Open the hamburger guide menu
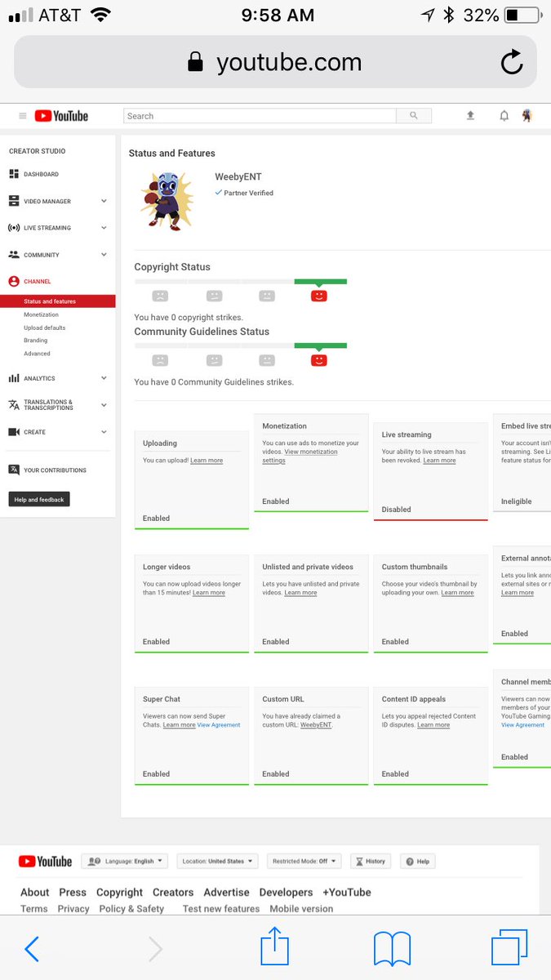Screen dimensions: 551x980 [x=23, y=116]
